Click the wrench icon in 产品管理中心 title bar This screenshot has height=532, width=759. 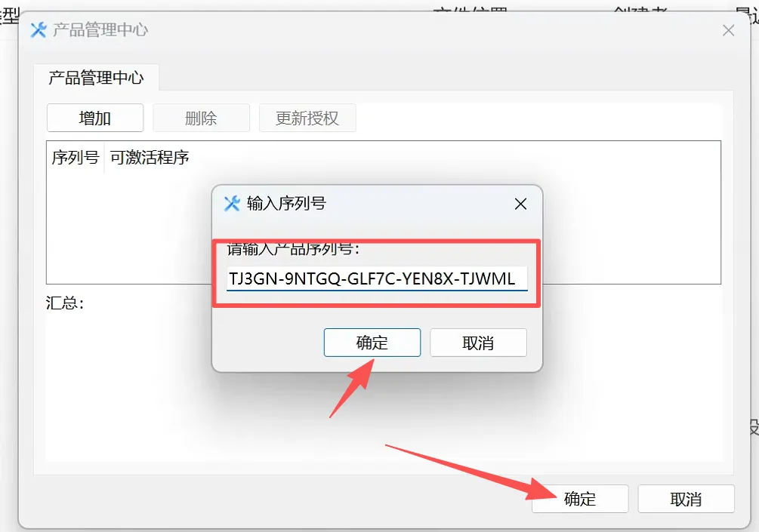pos(39,30)
